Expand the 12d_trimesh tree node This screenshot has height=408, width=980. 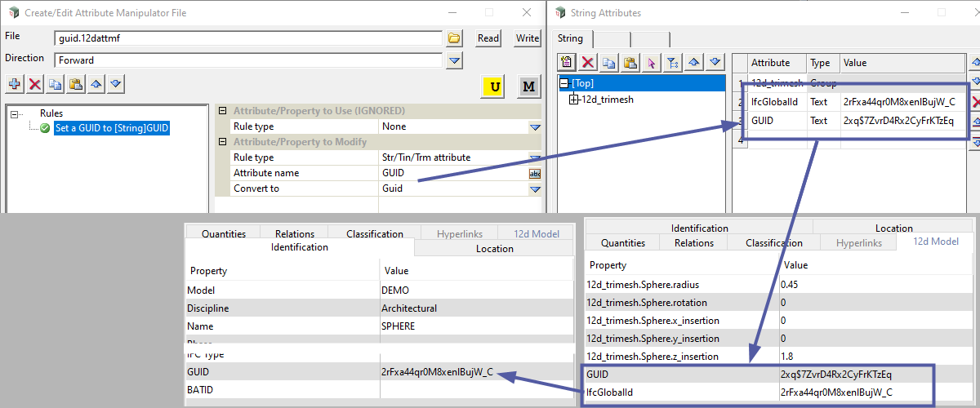click(573, 100)
